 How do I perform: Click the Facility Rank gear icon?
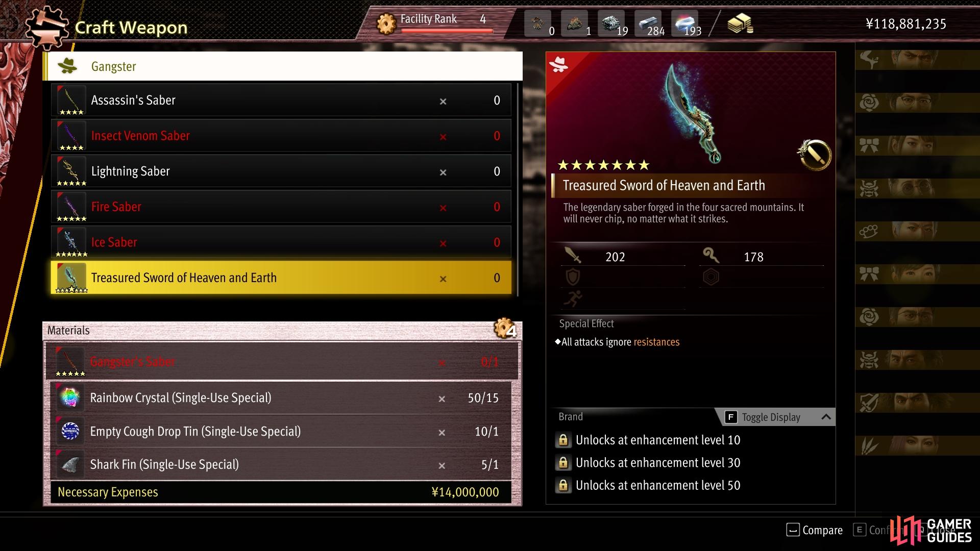tap(386, 23)
